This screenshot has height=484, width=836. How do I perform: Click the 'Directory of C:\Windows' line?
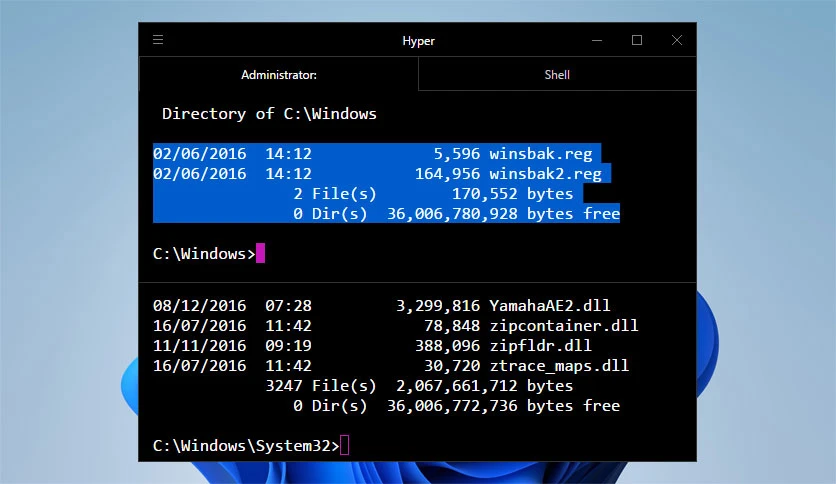click(269, 114)
